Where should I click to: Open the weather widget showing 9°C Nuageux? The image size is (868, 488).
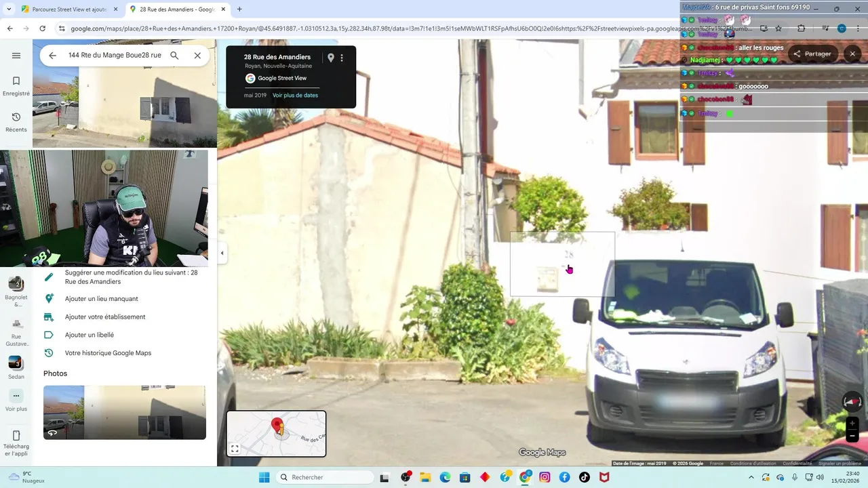(27, 477)
